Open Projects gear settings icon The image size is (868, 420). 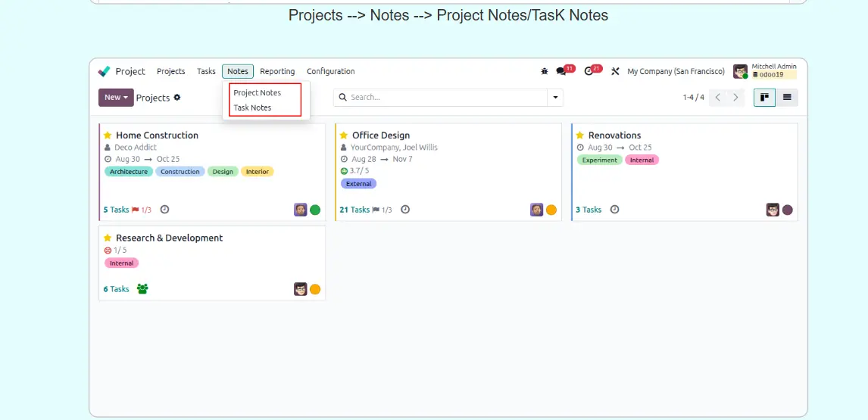coord(177,98)
